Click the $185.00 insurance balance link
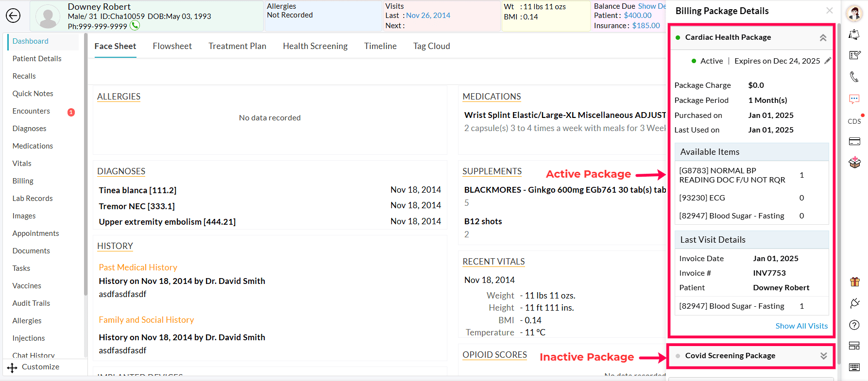The width and height of the screenshot is (868, 381). [x=646, y=26]
